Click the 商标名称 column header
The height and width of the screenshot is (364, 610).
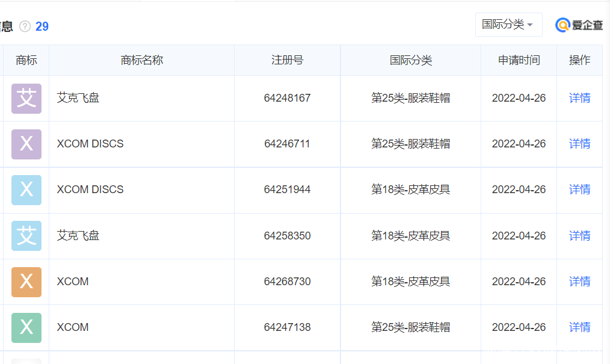pos(141,60)
